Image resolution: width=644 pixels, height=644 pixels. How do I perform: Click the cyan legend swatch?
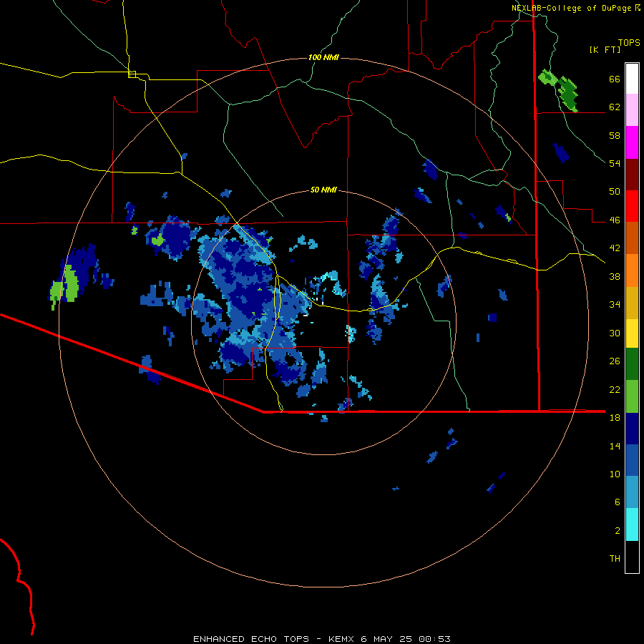pyautogui.click(x=632, y=525)
